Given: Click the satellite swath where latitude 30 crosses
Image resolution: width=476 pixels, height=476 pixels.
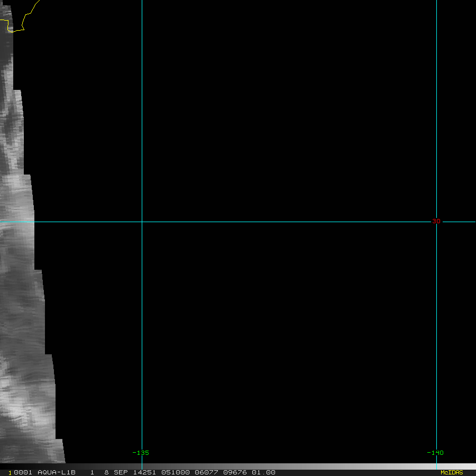Looking at the screenshot, I should click(17, 222).
